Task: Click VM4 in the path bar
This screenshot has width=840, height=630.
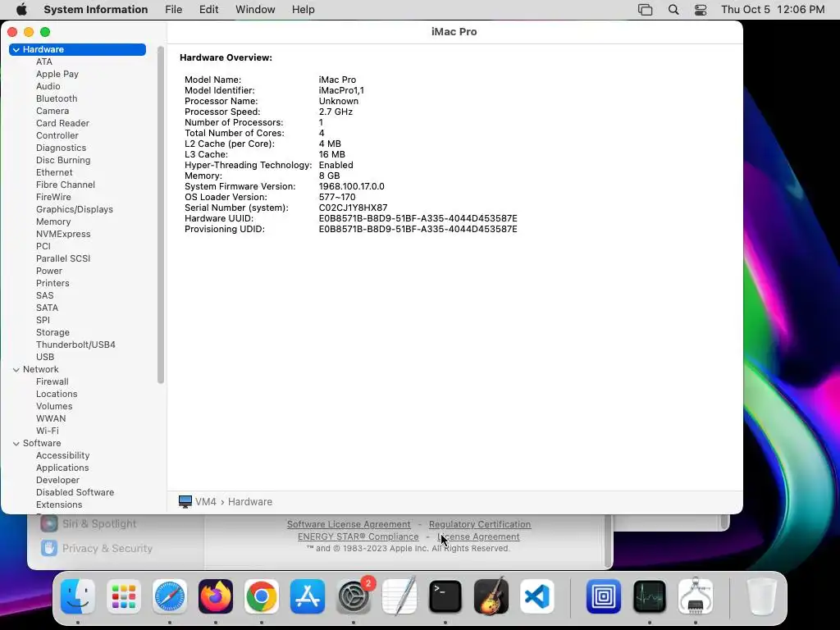Action: [x=206, y=502]
